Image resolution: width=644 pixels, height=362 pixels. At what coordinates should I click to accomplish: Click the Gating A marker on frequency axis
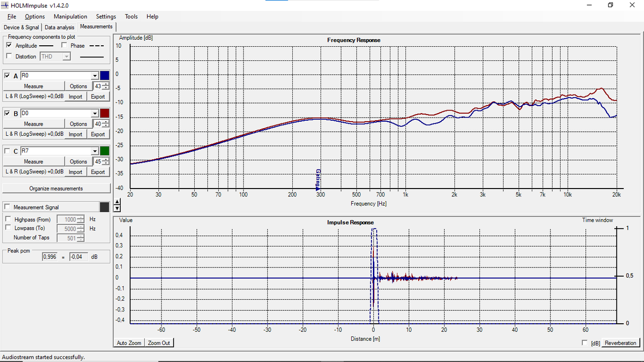point(318,179)
